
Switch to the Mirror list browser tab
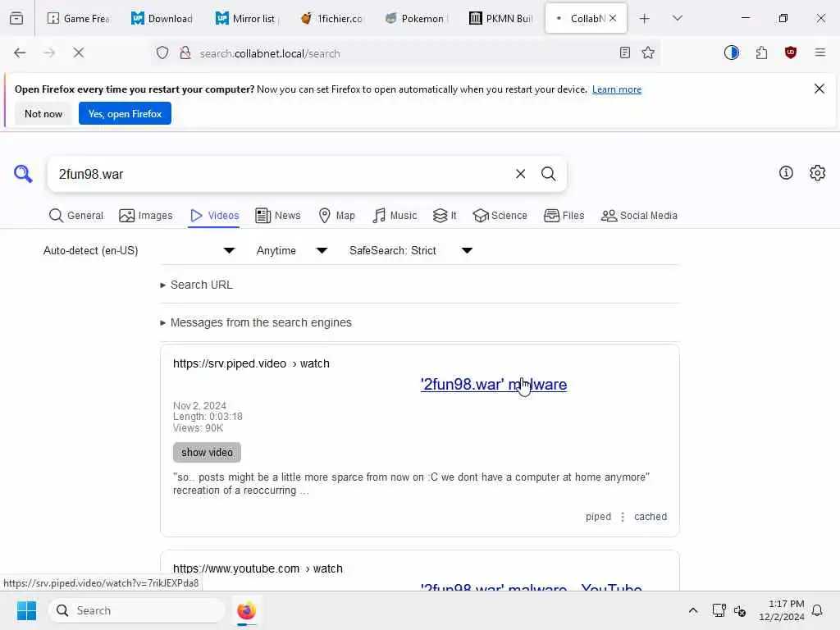click(x=245, y=18)
